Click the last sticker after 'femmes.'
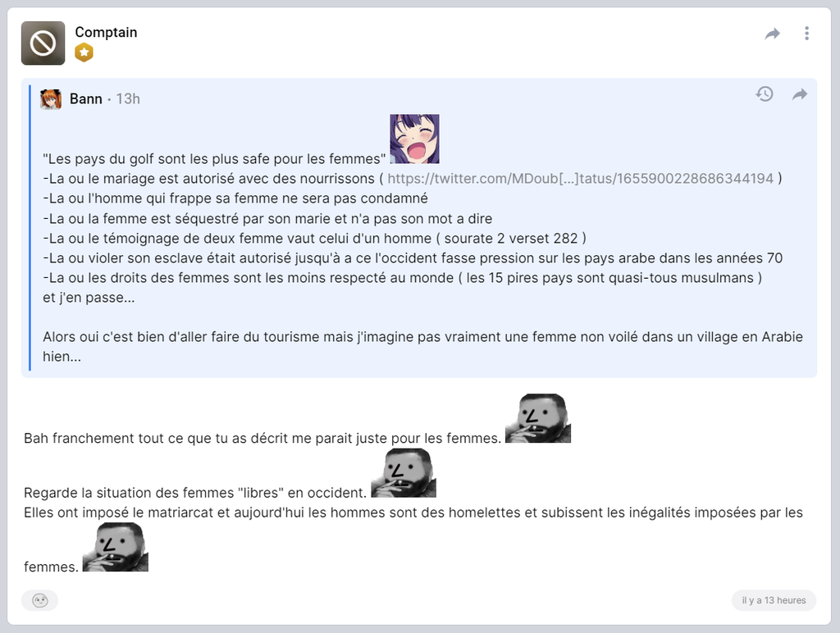Image resolution: width=840 pixels, height=633 pixels. 115,547
